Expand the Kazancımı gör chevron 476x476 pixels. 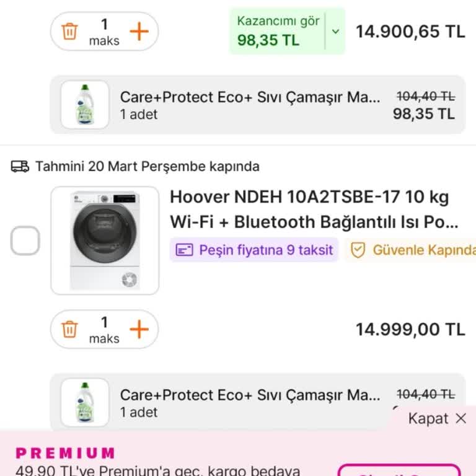click(335, 31)
